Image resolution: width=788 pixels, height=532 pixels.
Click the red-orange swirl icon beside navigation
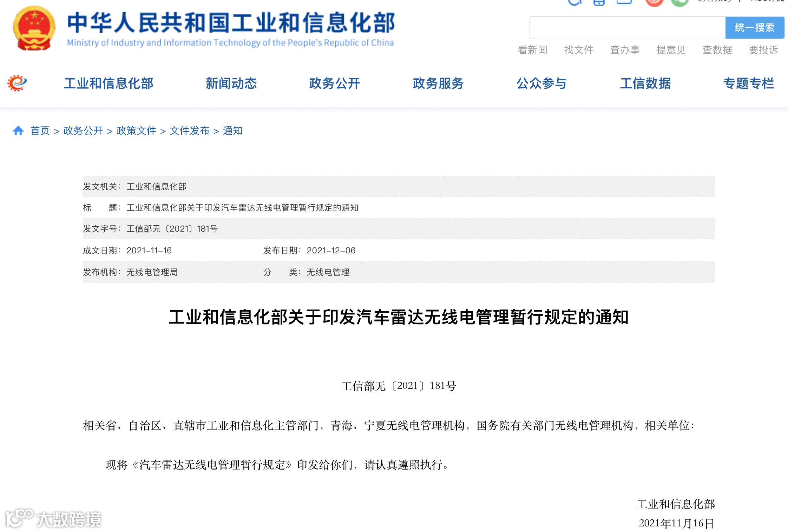17,83
